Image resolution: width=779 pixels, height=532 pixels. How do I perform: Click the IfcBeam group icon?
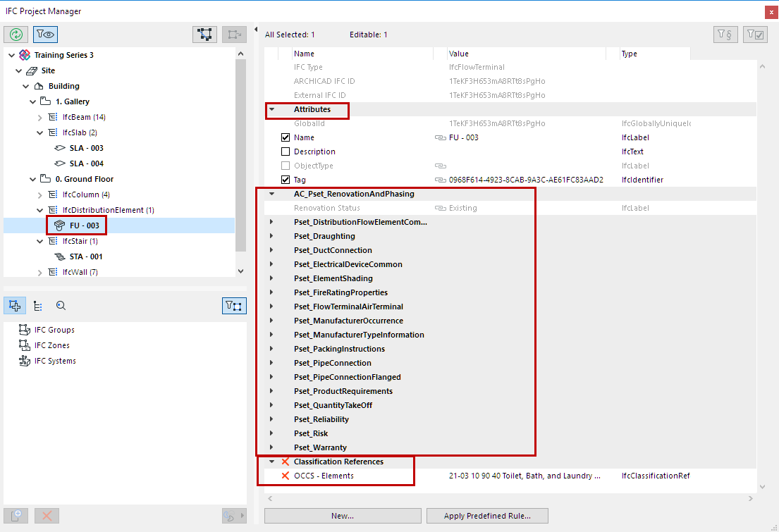53,117
